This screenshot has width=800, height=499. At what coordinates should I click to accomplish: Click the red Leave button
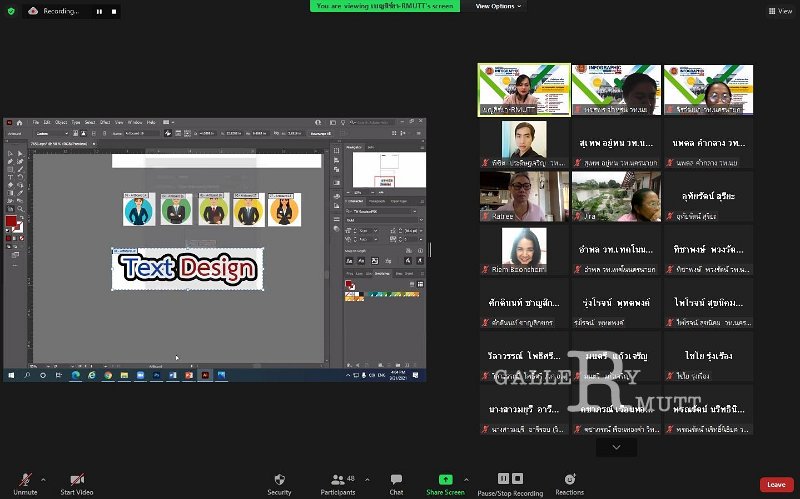point(777,484)
